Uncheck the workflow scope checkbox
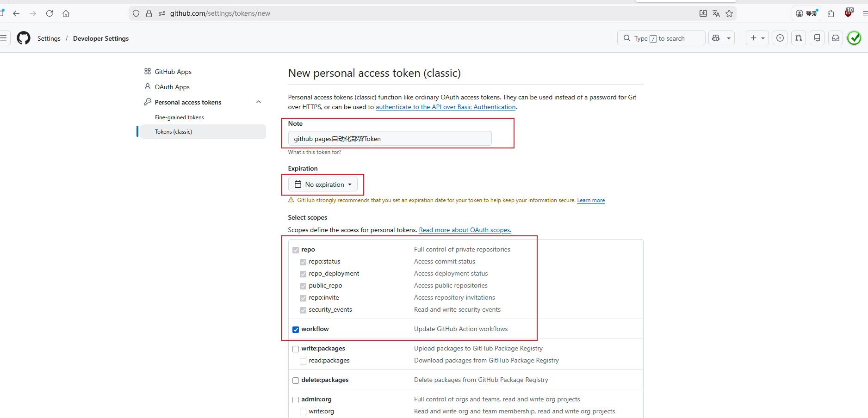This screenshot has width=868, height=418. pos(296,330)
